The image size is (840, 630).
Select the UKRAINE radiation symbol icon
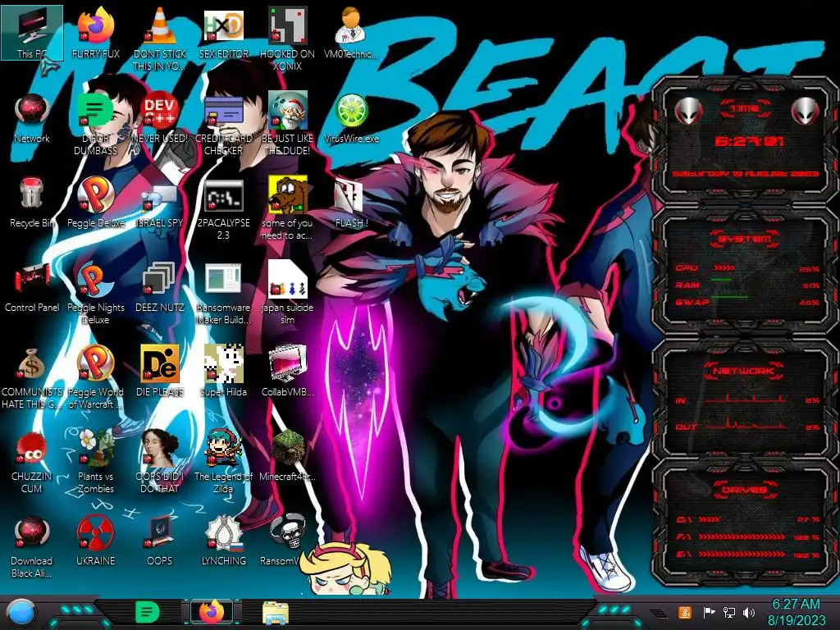[95, 541]
